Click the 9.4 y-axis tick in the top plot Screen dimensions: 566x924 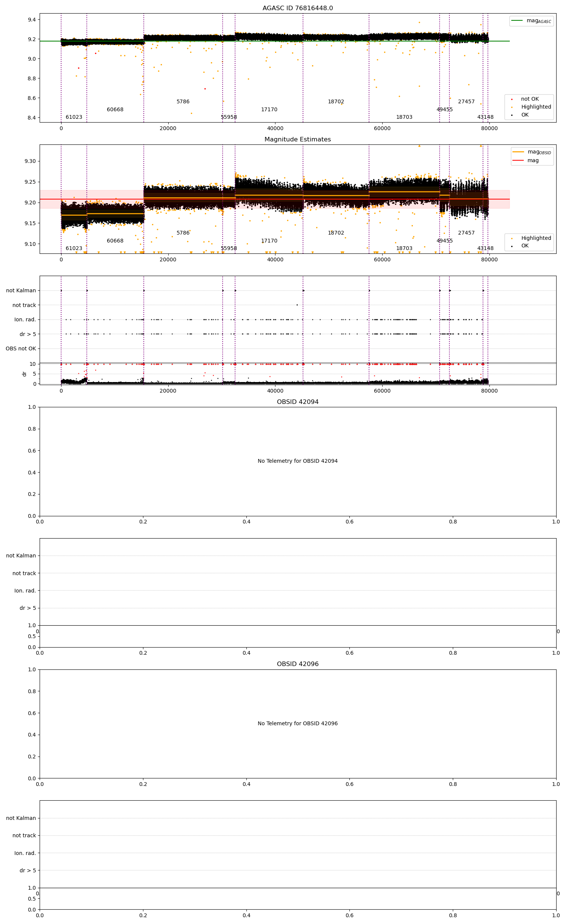point(32,20)
